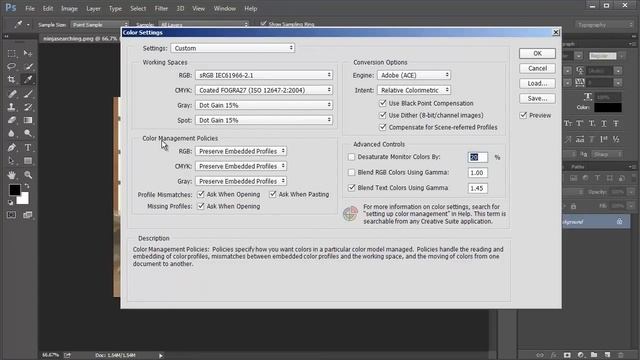The height and width of the screenshot is (360, 640).
Task: Select the Rectangular Marquee tool
Action: pos(11,53)
